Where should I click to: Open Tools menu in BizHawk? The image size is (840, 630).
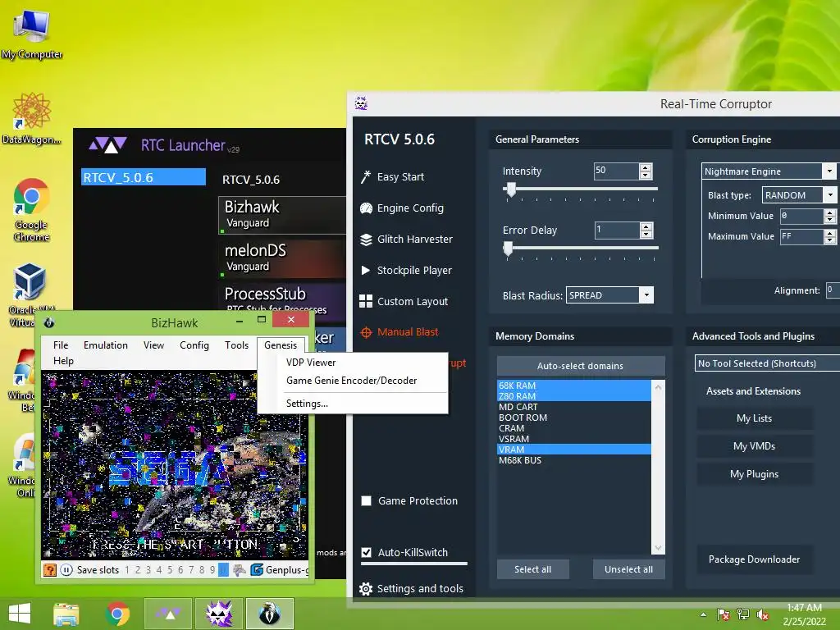tap(236, 345)
